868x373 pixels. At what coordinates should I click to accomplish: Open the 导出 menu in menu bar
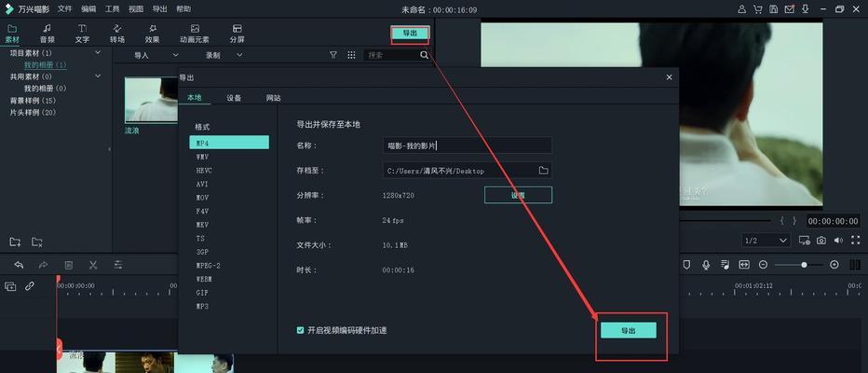pyautogui.click(x=159, y=9)
